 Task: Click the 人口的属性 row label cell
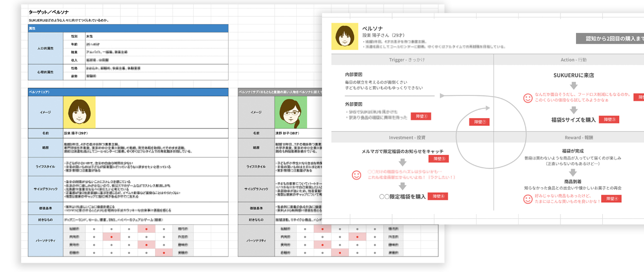pos(45,48)
